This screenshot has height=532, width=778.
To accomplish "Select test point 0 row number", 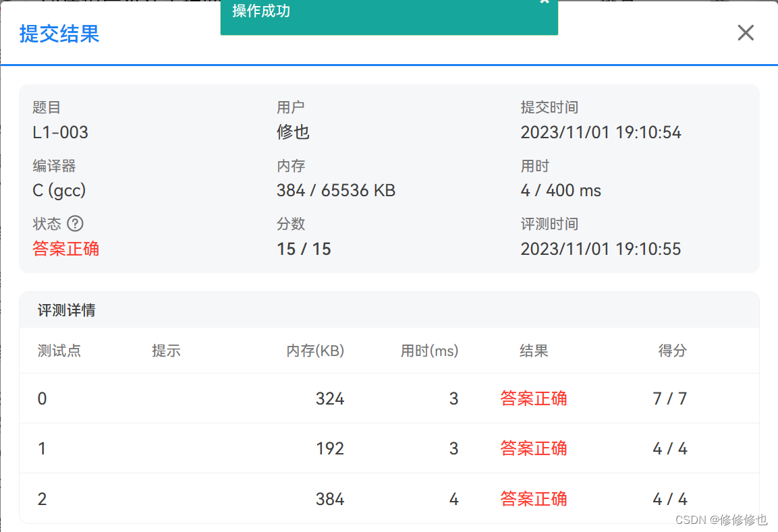I will [43, 398].
